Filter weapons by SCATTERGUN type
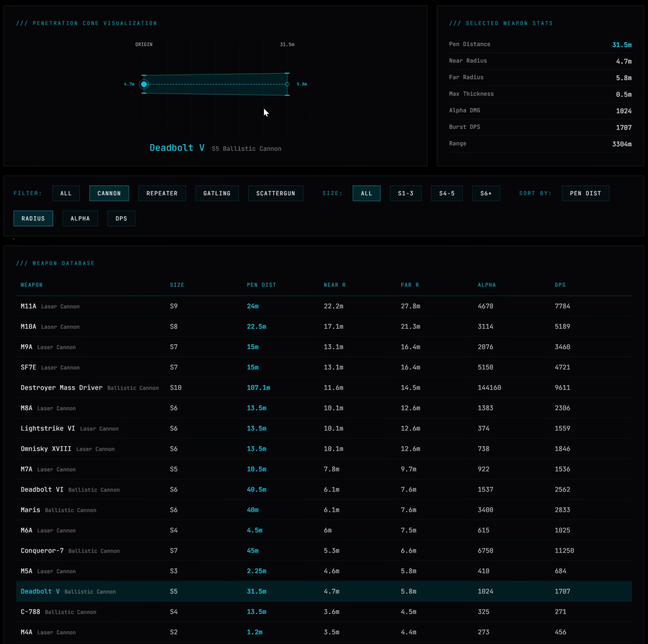This screenshot has height=644, width=648. tap(276, 193)
